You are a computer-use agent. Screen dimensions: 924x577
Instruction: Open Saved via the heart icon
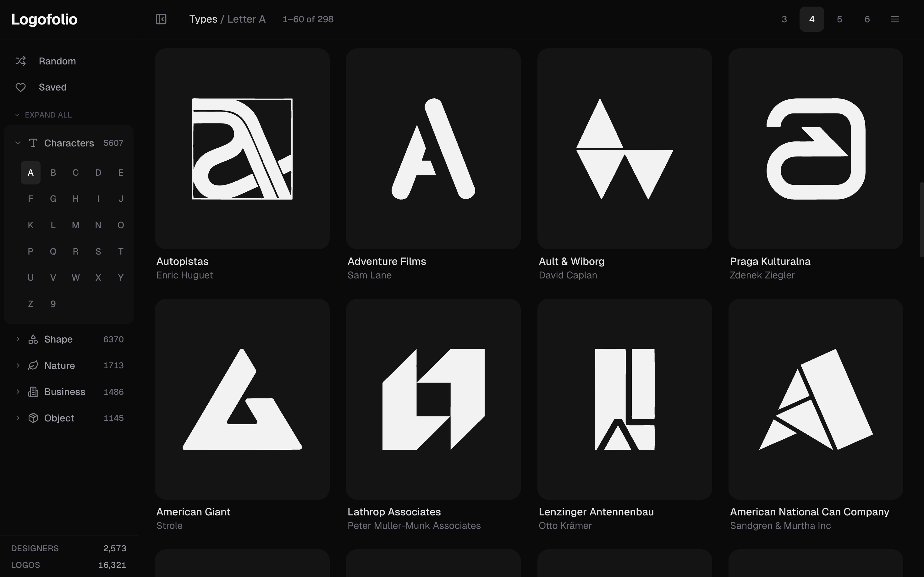click(x=21, y=87)
